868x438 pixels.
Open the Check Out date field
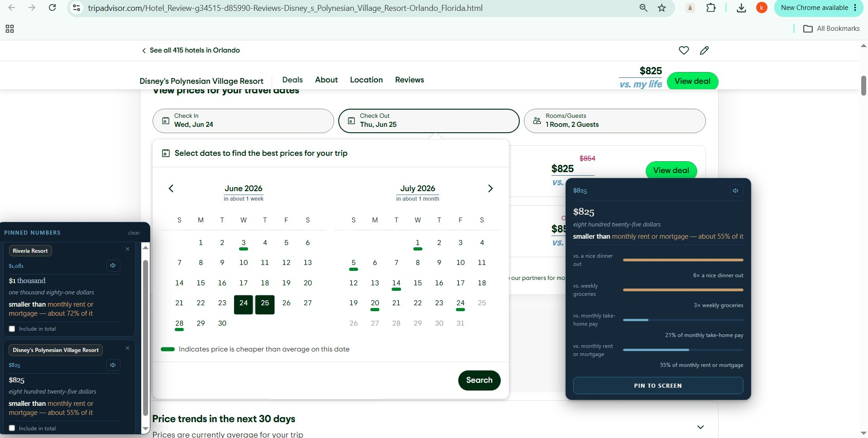click(429, 120)
